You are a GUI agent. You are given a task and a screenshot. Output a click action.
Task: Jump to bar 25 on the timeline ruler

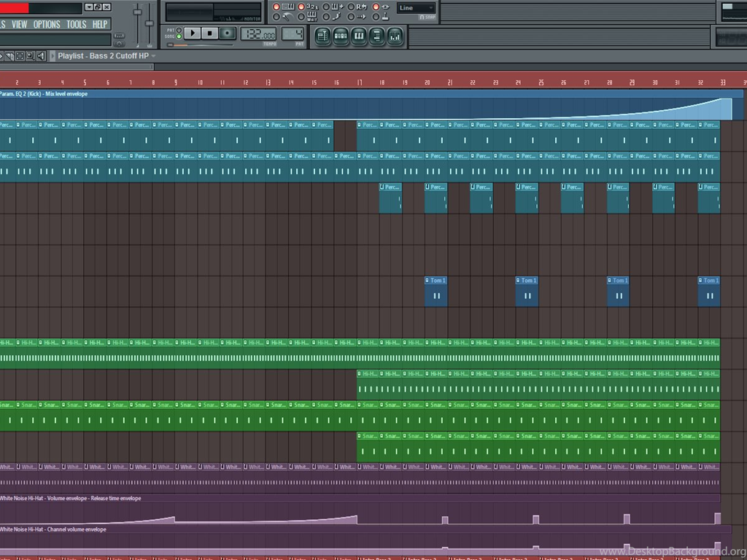point(541,82)
